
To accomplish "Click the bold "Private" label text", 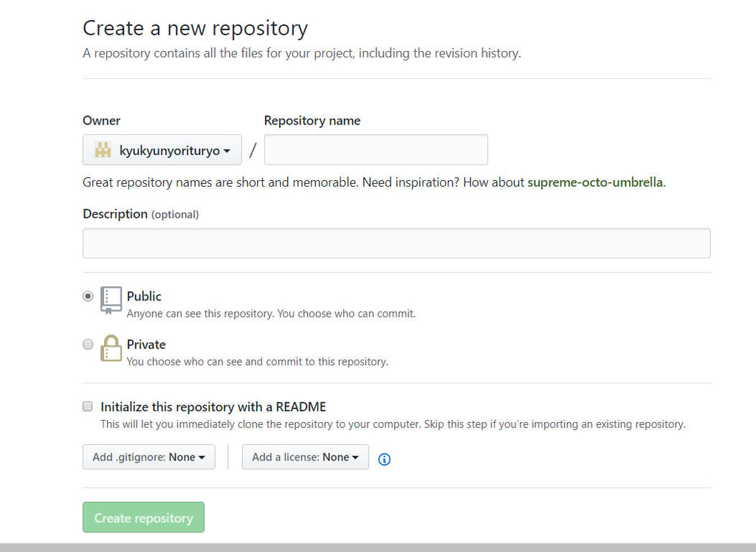I will tap(146, 345).
